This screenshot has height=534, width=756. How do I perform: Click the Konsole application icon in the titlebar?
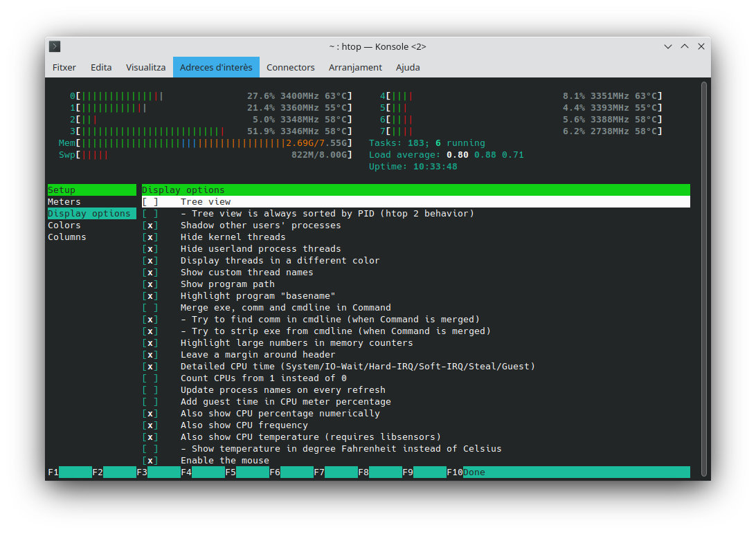click(x=54, y=46)
